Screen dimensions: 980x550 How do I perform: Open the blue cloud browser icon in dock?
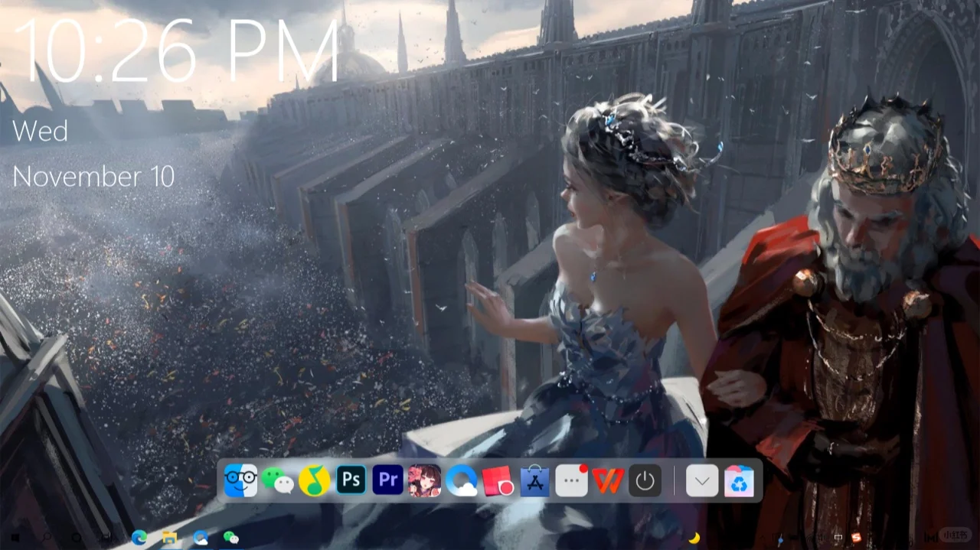point(461,480)
